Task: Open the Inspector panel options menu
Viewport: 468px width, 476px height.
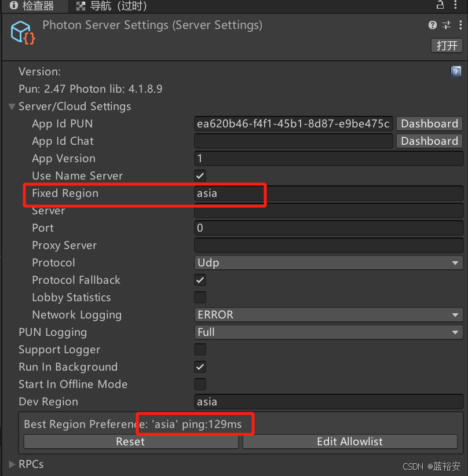Action: (455, 5)
